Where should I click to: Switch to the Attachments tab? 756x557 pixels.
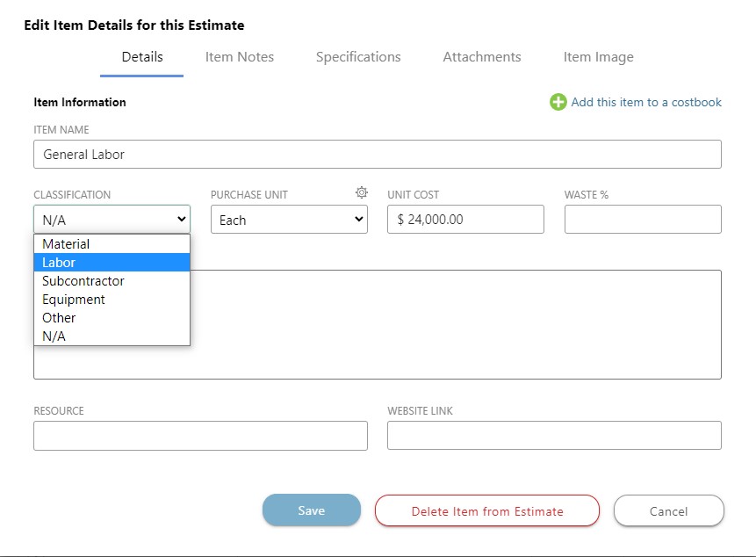(x=481, y=56)
